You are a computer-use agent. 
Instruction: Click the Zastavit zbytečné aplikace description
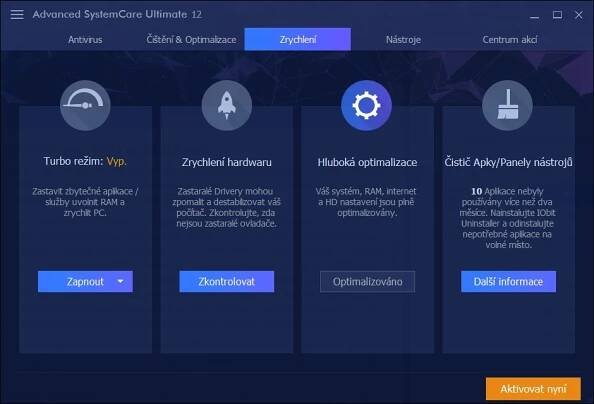85,202
